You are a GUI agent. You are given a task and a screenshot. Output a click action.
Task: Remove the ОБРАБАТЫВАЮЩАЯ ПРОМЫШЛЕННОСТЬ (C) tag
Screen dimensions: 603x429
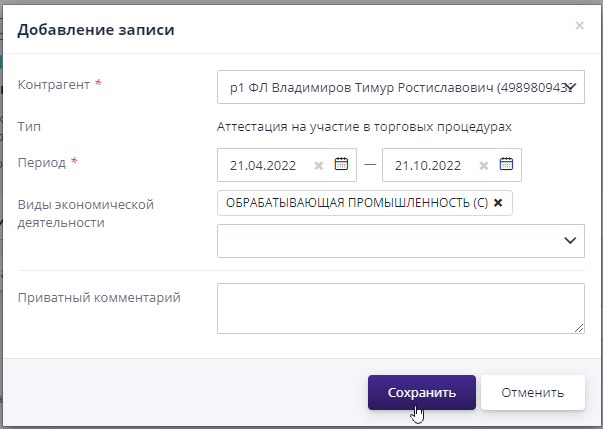pos(498,203)
